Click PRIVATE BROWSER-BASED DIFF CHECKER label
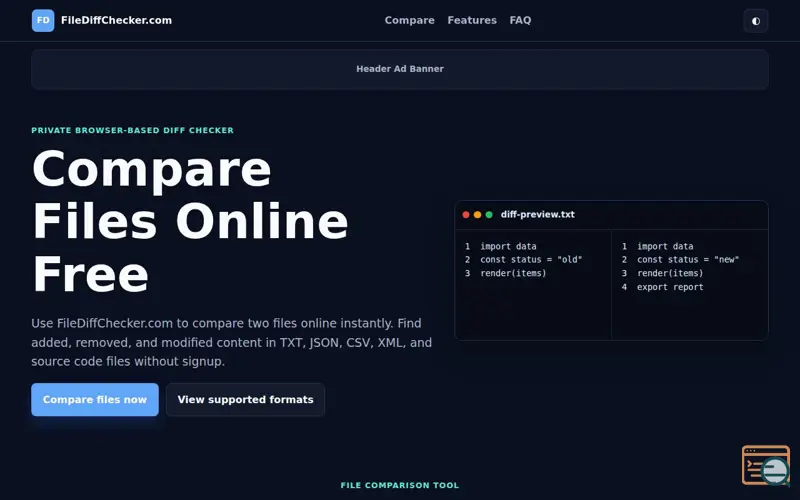800x500 pixels. click(133, 131)
